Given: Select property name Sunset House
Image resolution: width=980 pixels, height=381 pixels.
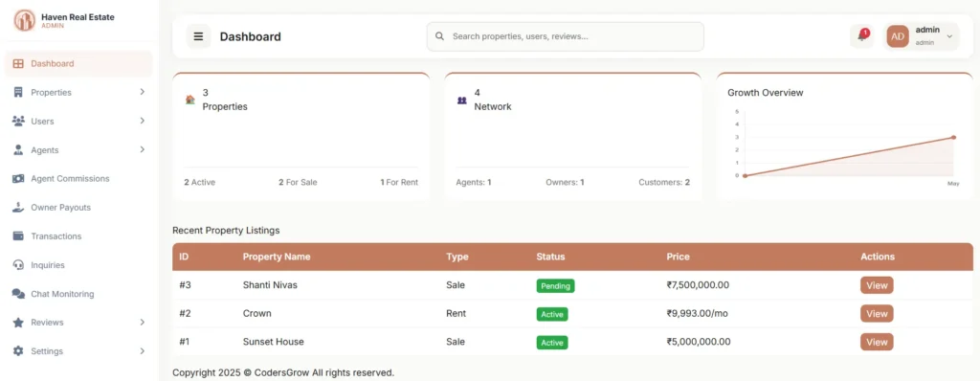Looking at the screenshot, I should (273, 342).
